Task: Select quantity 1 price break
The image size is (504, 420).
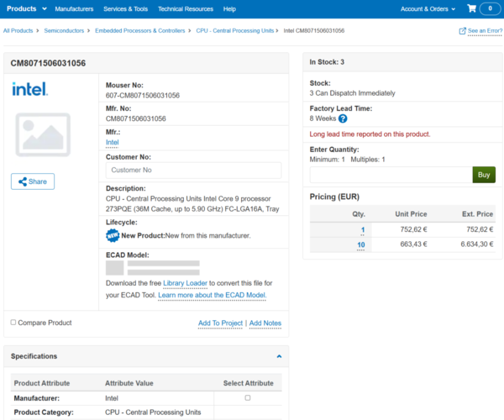Action: pos(363,230)
